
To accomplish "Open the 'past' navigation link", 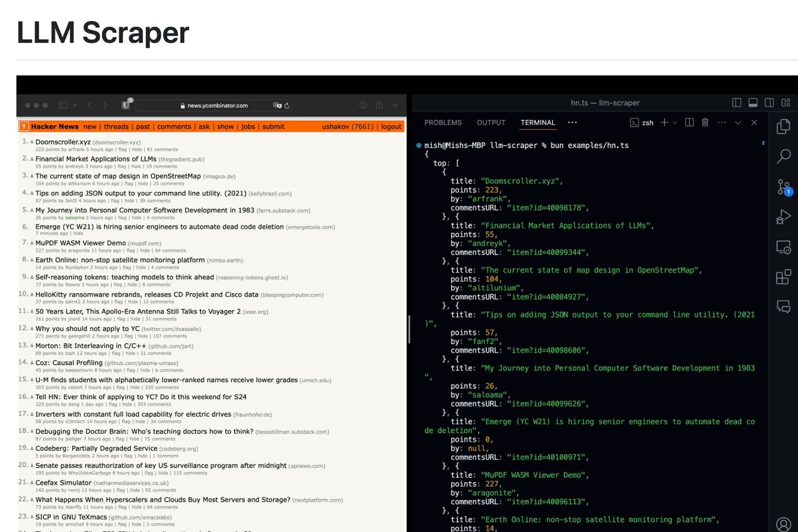I will pos(143,127).
